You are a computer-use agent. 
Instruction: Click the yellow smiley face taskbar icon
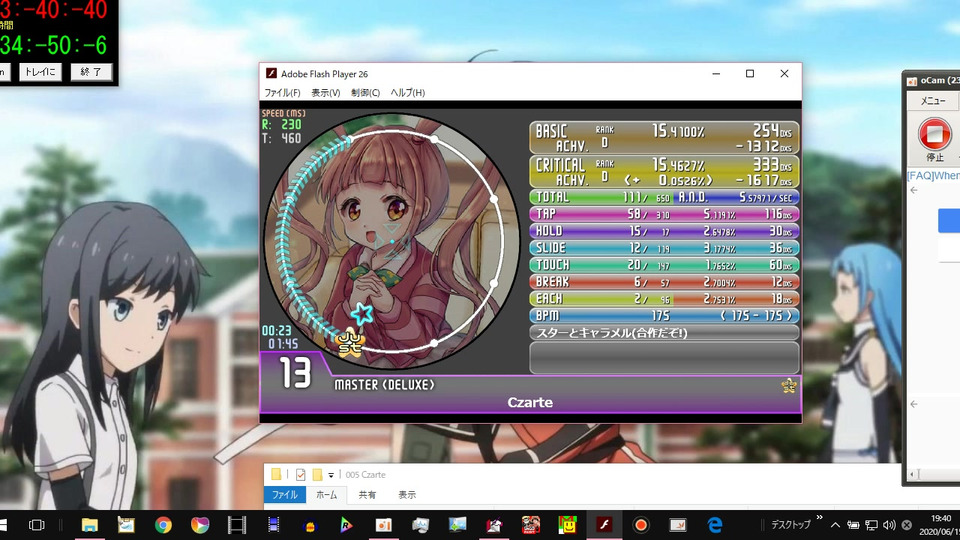coord(568,525)
